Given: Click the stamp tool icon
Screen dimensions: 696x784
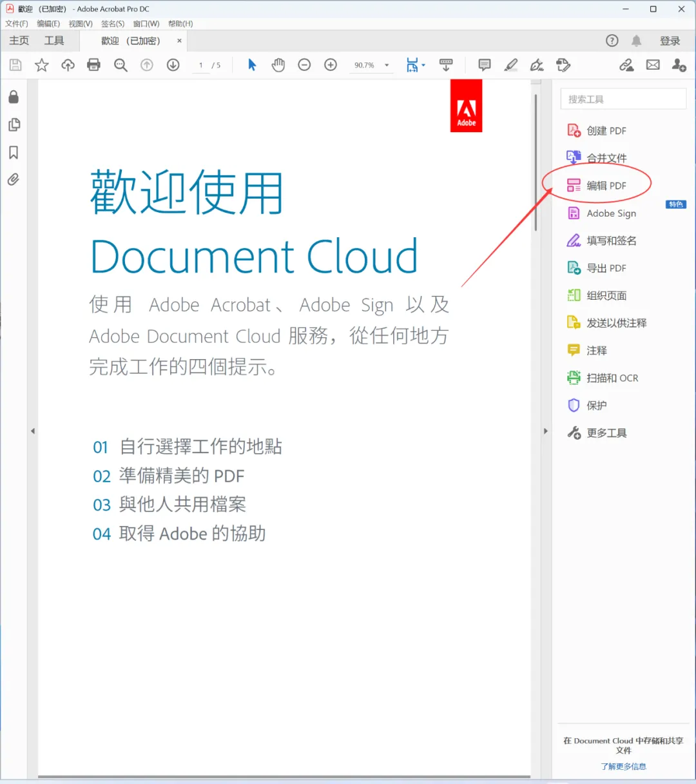Looking at the screenshot, I should (x=563, y=65).
